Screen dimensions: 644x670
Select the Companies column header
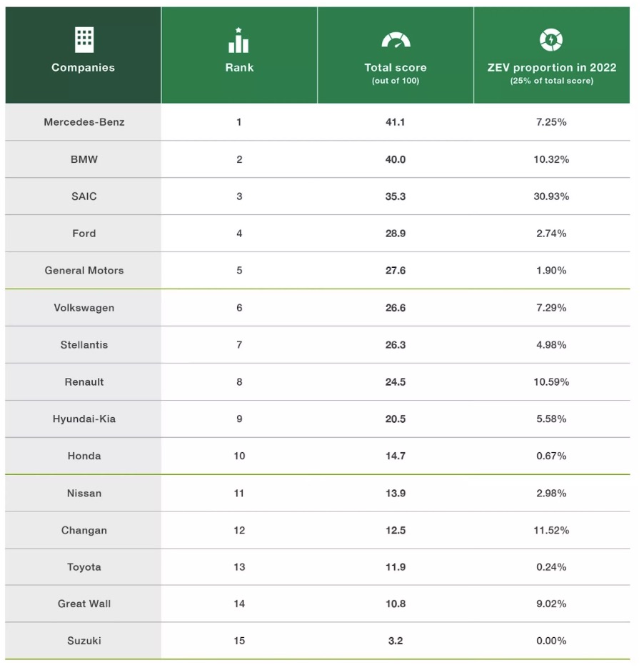pos(83,68)
